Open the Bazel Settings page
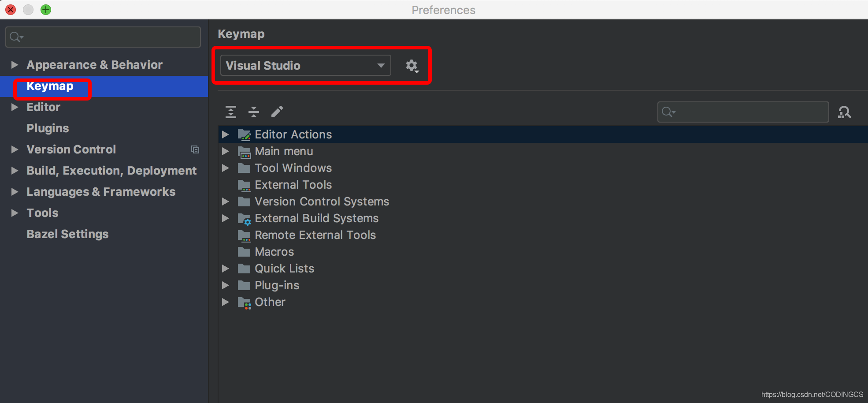Viewport: 868px width, 403px height. pyautogui.click(x=67, y=234)
